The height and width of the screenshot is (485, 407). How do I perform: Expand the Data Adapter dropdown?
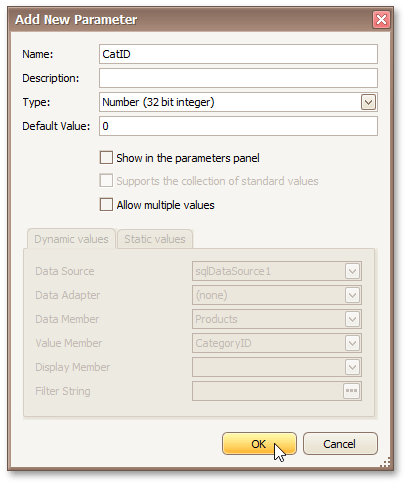click(352, 295)
